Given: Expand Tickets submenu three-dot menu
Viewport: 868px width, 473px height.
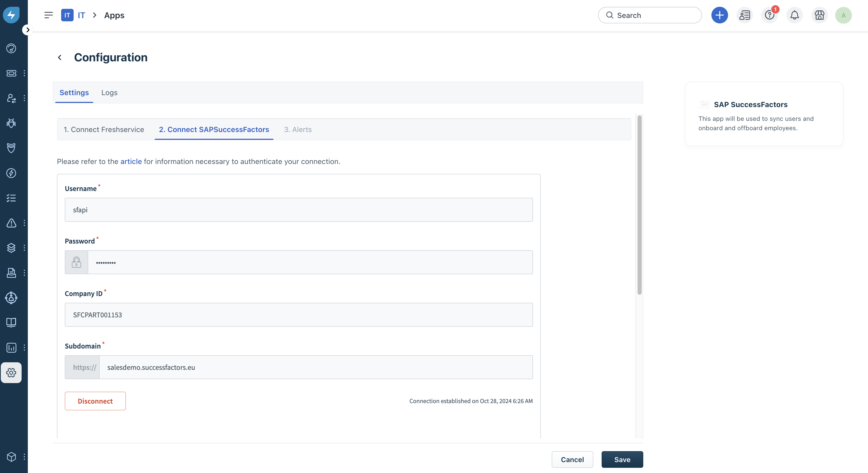Looking at the screenshot, I should pos(24,73).
